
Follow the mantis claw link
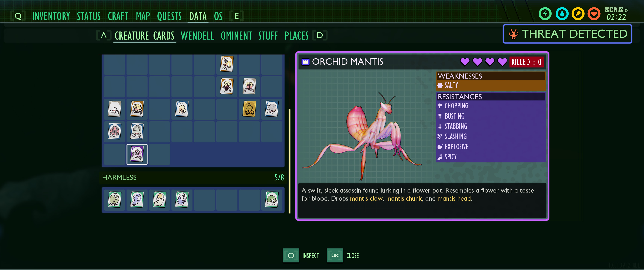[x=366, y=198]
